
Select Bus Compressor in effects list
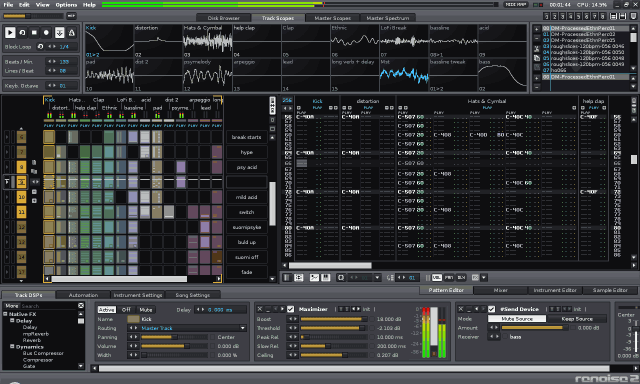[x=43, y=353]
